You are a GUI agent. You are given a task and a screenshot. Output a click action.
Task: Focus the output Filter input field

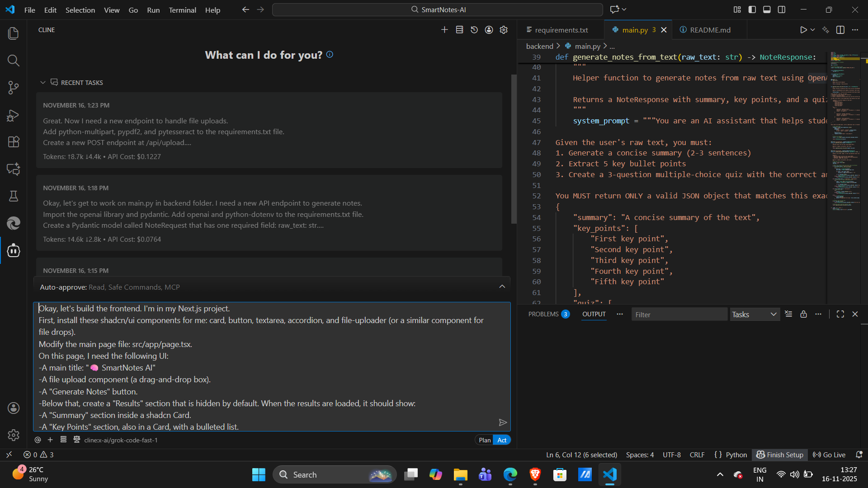pyautogui.click(x=678, y=314)
